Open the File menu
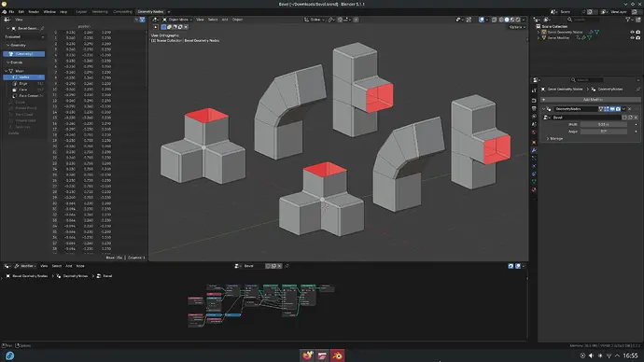Viewport: 644px width, 362px height. pyautogui.click(x=11, y=11)
